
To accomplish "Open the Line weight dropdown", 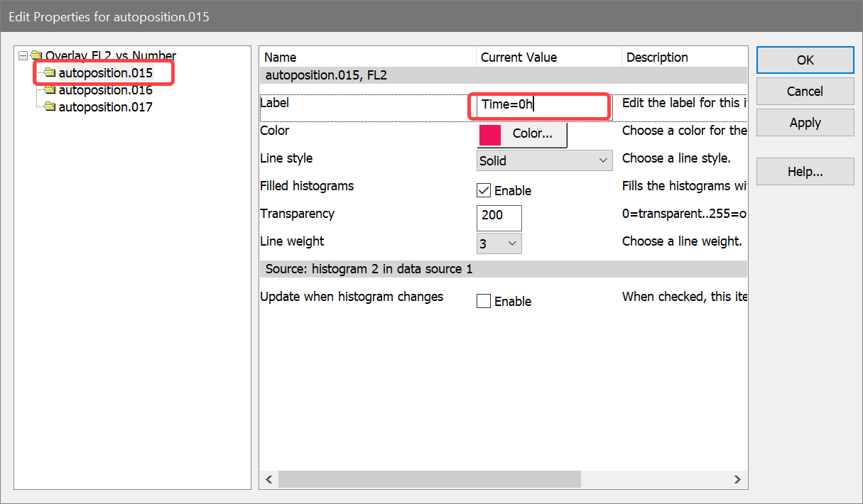I will coord(499,243).
